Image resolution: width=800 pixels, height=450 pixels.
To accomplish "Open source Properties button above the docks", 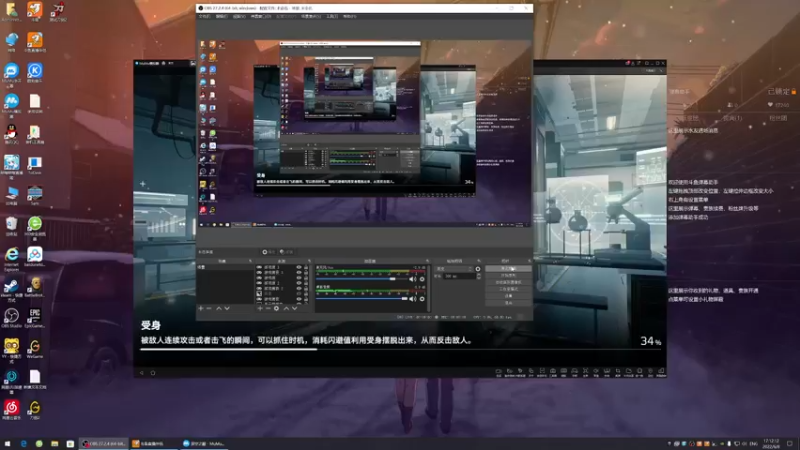I will pos(268,252).
